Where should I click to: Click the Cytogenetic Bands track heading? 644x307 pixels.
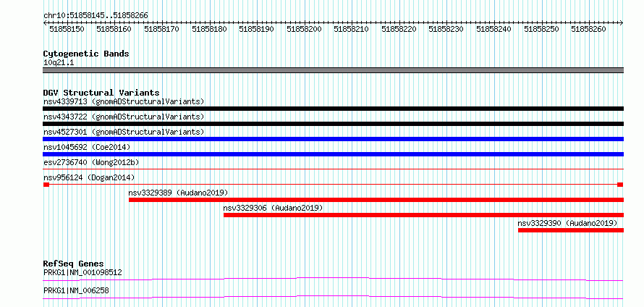86,54
